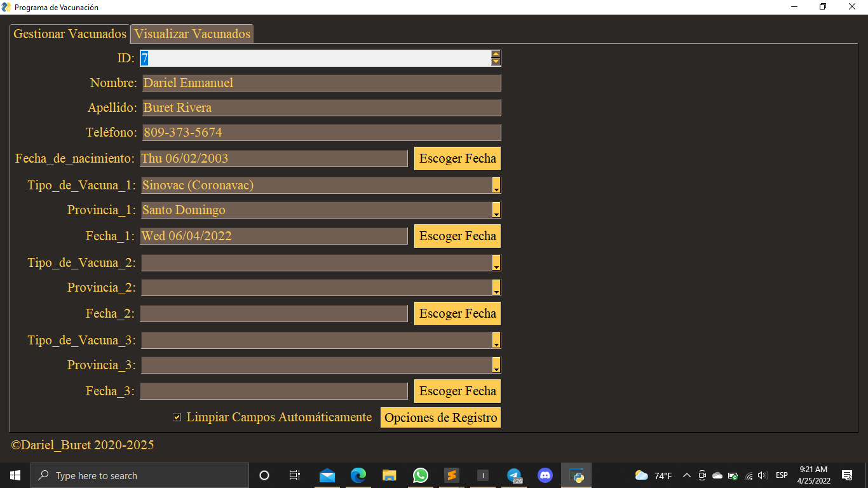Image resolution: width=868 pixels, height=488 pixels.
Task: Select the Gestionar Vacunados tab
Action: [69, 34]
